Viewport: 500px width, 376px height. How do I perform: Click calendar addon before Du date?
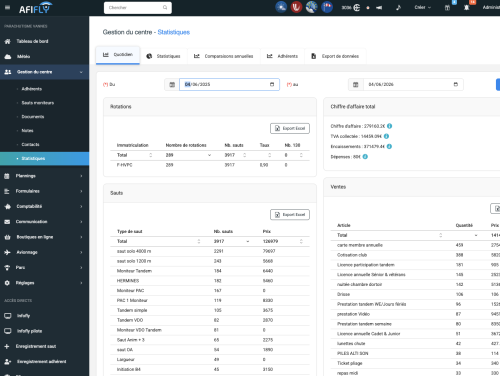click(172, 85)
